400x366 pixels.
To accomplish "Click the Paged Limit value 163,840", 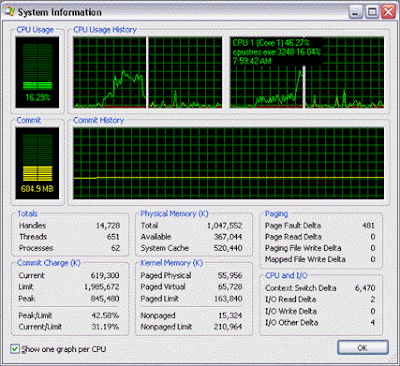I will tap(228, 298).
